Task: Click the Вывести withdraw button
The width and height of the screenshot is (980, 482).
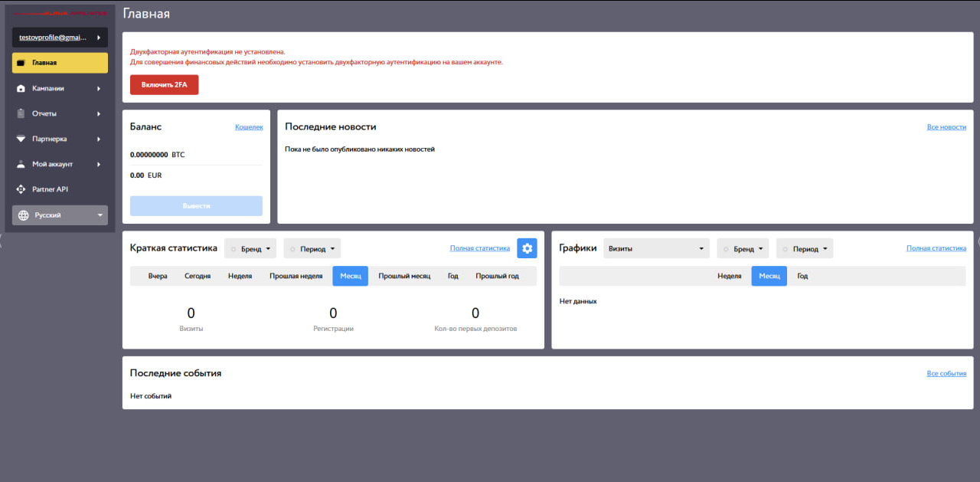Action: pos(196,206)
